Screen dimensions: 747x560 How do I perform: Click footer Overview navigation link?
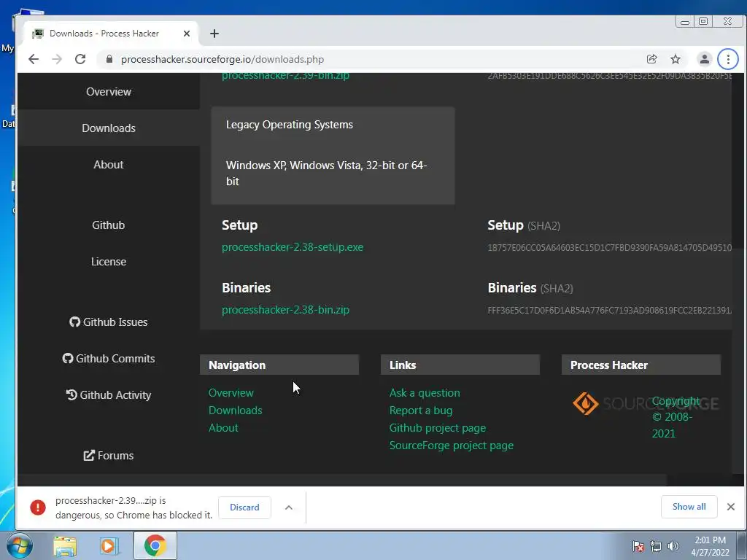231,393
